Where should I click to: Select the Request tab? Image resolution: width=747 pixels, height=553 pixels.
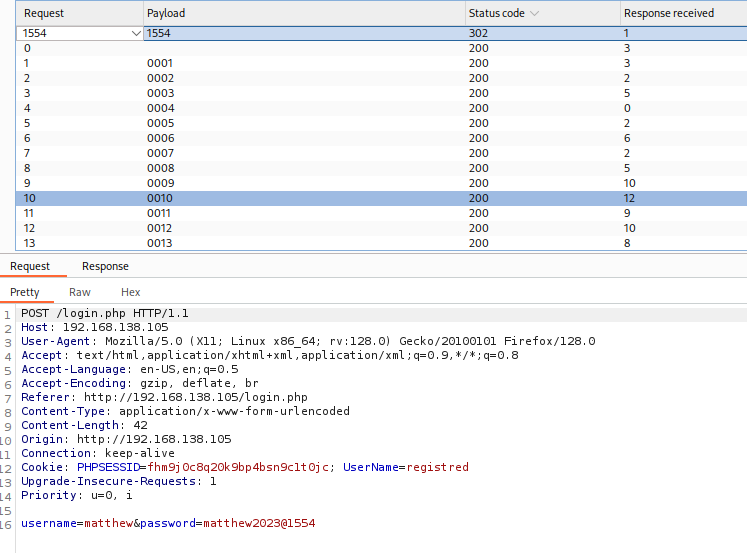(x=30, y=266)
